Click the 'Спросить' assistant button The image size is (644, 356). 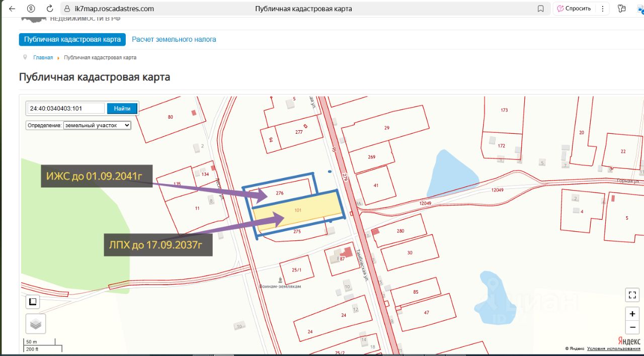pos(574,9)
